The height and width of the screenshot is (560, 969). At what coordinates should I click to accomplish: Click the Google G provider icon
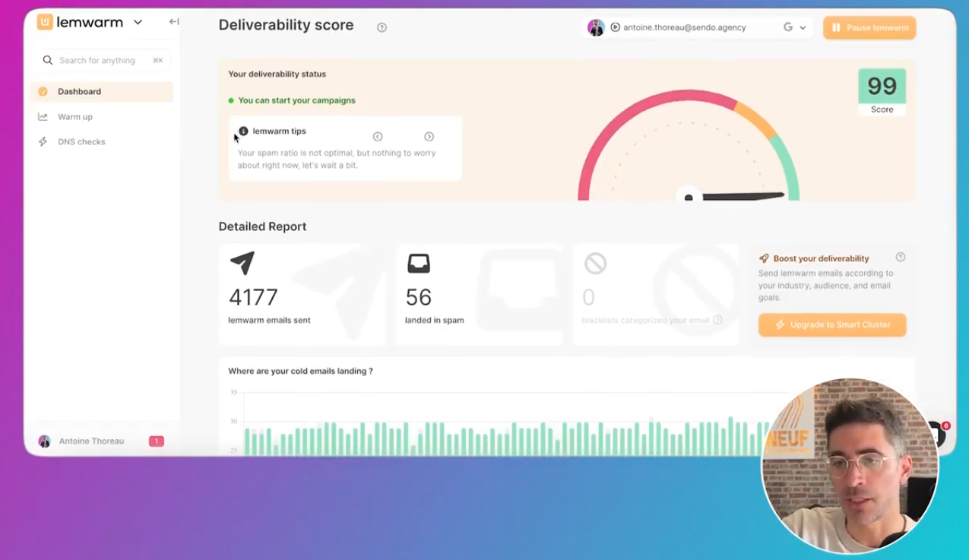pyautogui.click(x=788, y=27)
